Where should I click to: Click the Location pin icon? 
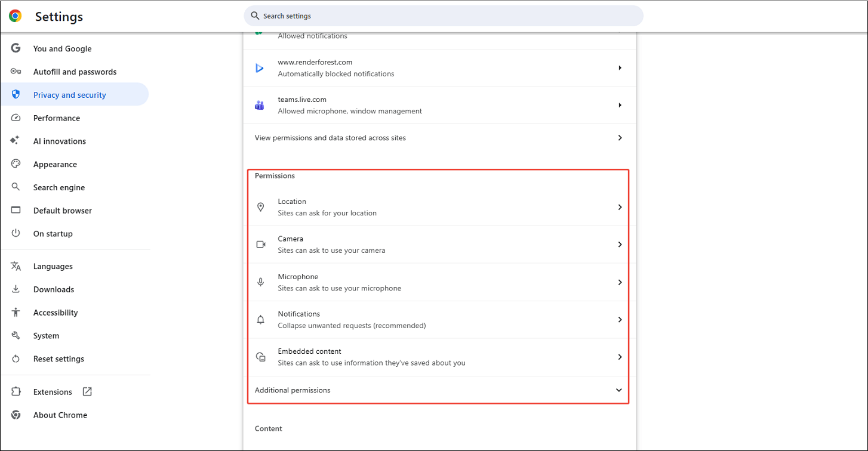[260, 206]
